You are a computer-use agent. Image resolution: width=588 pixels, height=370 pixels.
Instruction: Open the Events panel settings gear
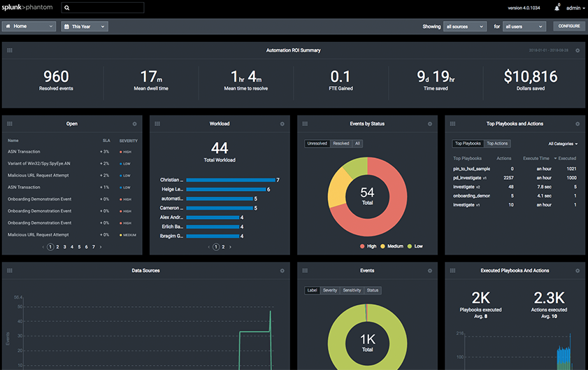coord(430,271)
